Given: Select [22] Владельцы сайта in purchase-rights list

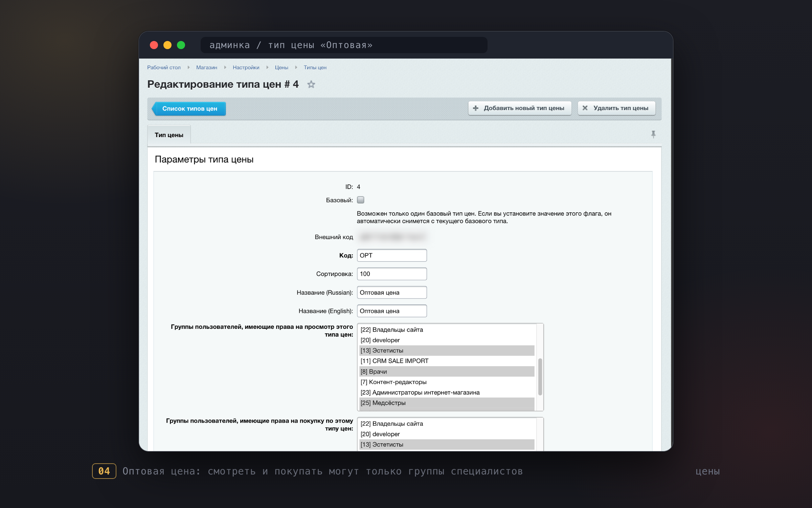Looking at the screenshot, I should 447,424.
